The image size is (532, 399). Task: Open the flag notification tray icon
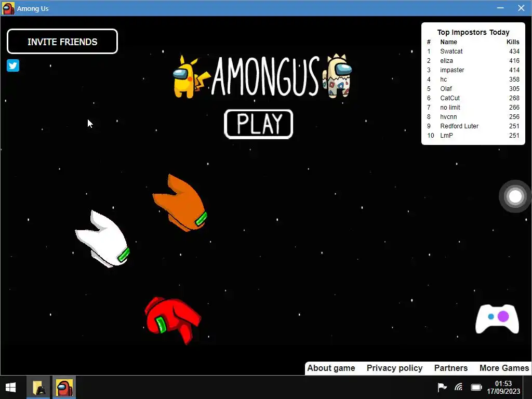coord(442,387)
